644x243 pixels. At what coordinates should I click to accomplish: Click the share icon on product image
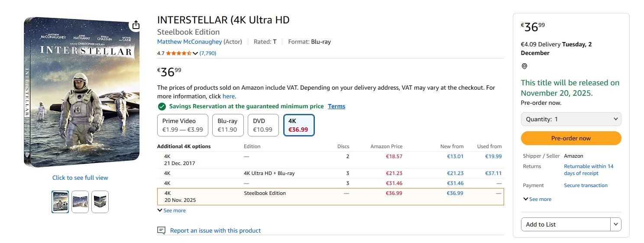pos(136,25)
